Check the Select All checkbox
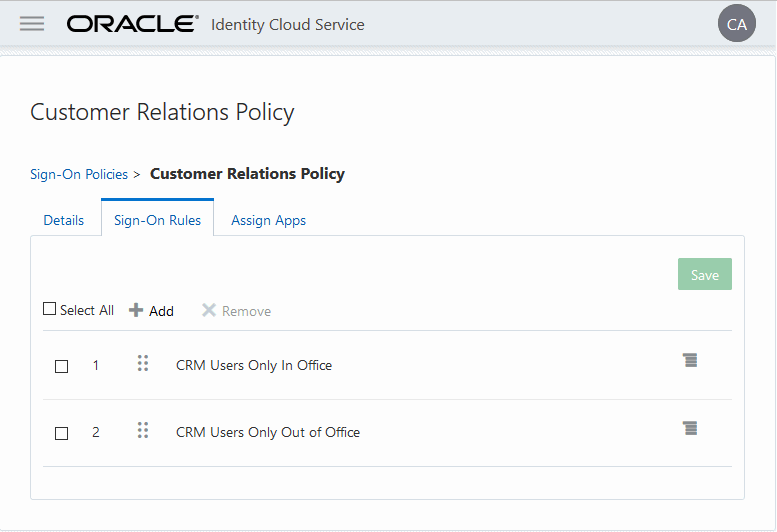Viewport: 777px width, 532px height. pyautogui.click(x=50, y=309)
